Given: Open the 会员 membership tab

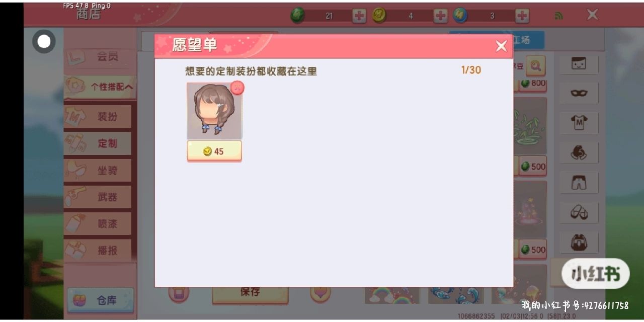Looking at the screenshot, I should (x=100, y=57).
